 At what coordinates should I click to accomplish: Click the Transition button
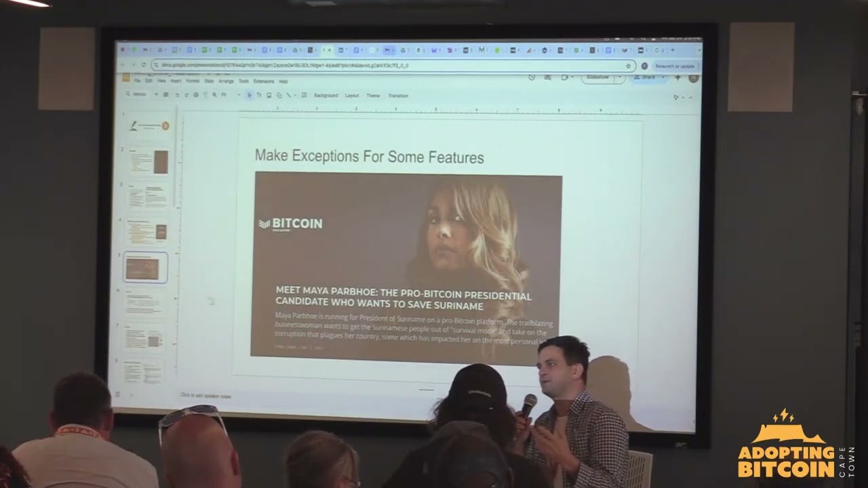coord(398,96)
